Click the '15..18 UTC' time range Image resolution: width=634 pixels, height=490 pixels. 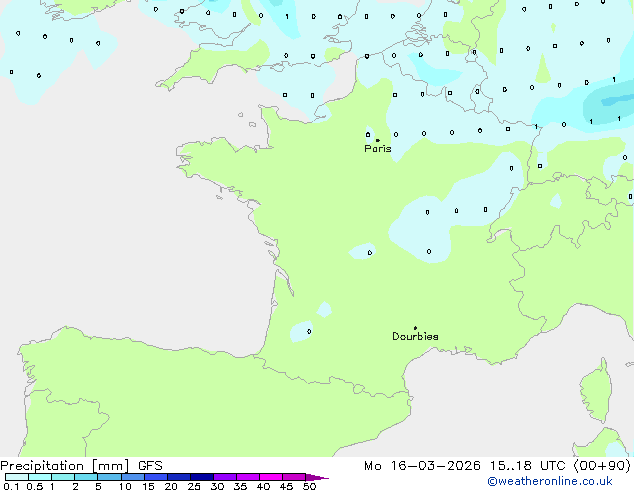point(527,466)
